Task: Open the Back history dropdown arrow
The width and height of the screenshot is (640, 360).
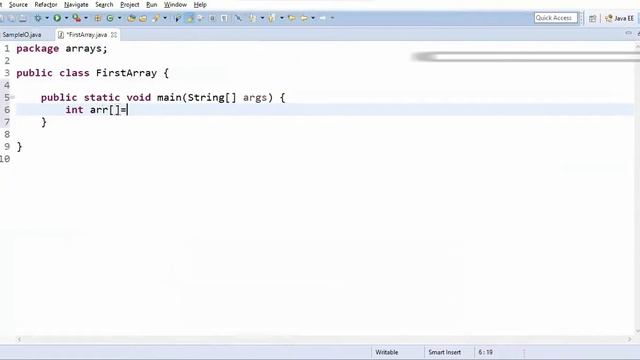Action: coord(313,18)
